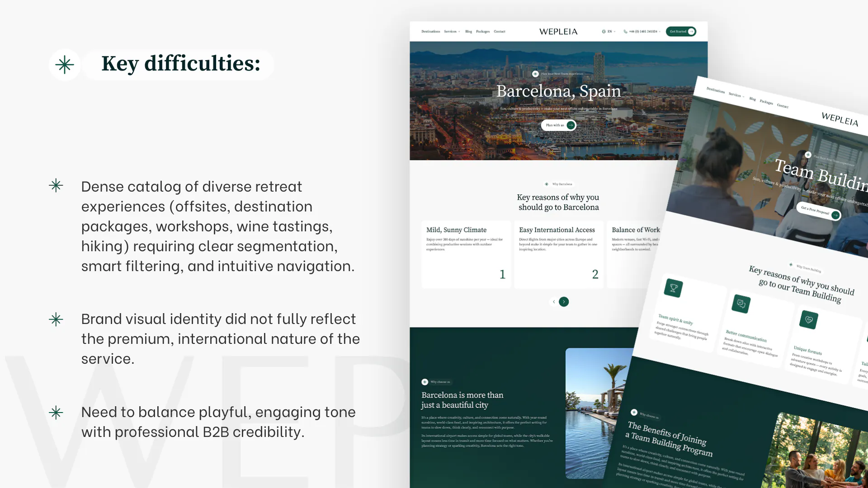Click the star bullet beside 'Need to balance' paragraph
The image size is (868, 488).
click(56, 413)
